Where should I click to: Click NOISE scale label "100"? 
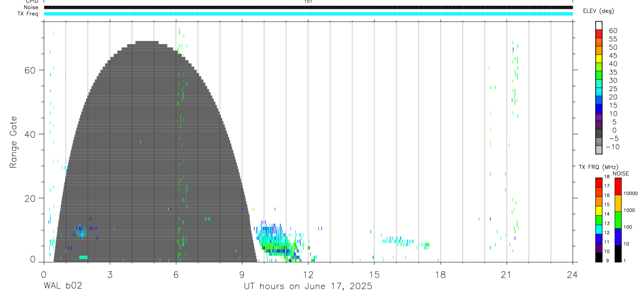(x=627, y=227)
